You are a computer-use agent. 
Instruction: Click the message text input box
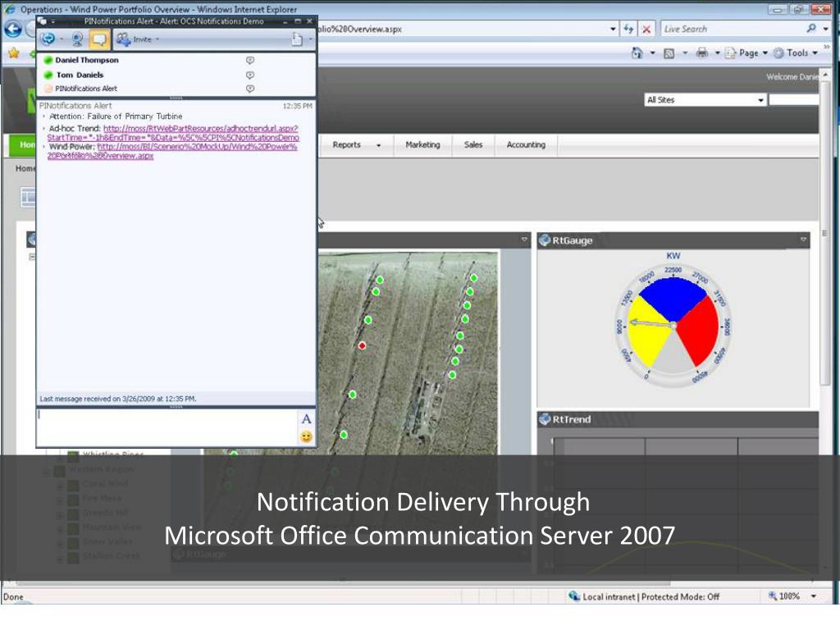167,427
